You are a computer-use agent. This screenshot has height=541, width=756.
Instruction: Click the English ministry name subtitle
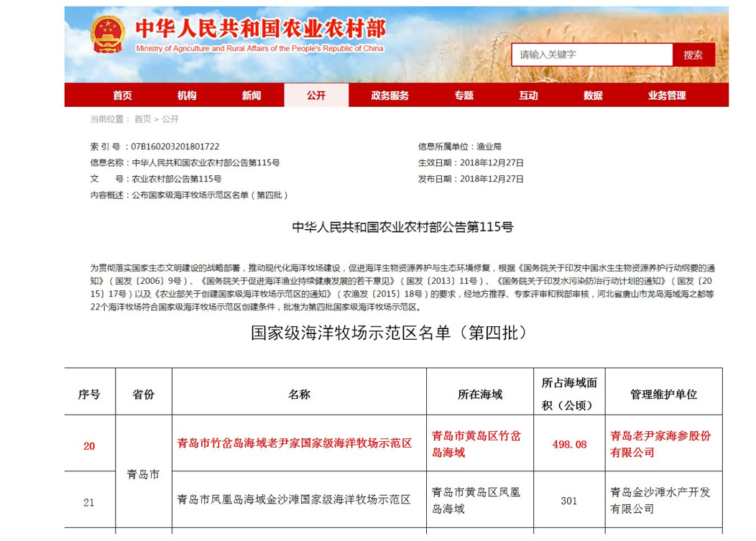click(260, 48)
